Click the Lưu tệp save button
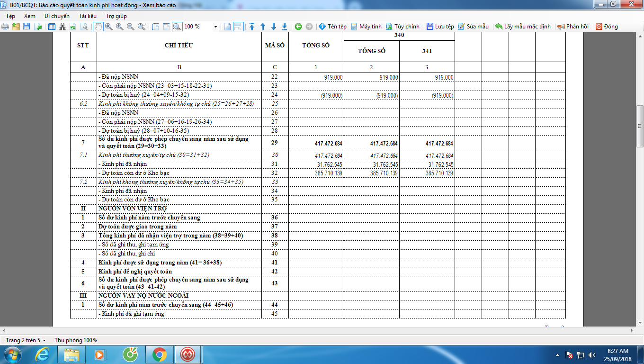Screen dimensions: 644x364 440,27
